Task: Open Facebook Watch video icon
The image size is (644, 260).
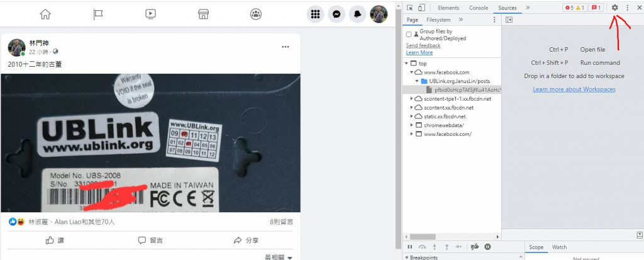Action: (150, 14)
